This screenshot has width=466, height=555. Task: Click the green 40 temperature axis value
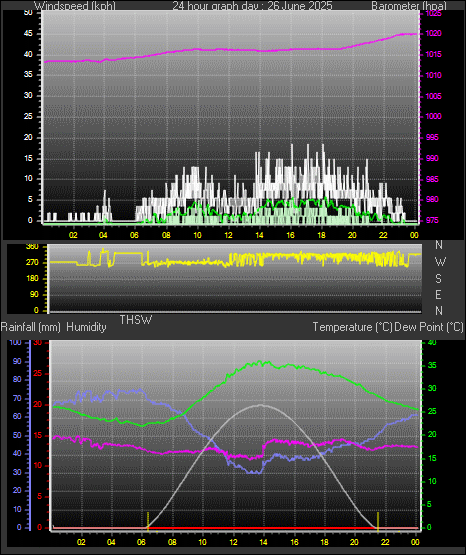[432, 343]
